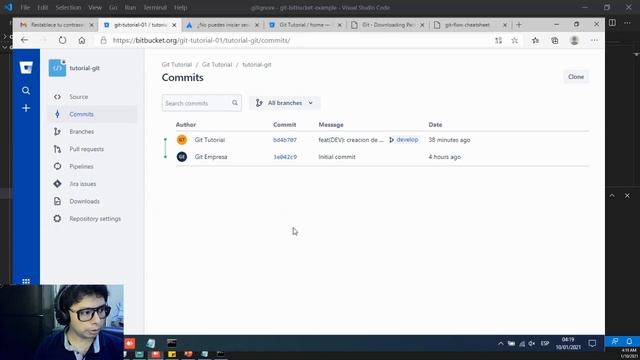The width and height of the screenshot is (640, 360).
Task: Switch to the Git Tutorial / home tab
Action: click(304, 25)
